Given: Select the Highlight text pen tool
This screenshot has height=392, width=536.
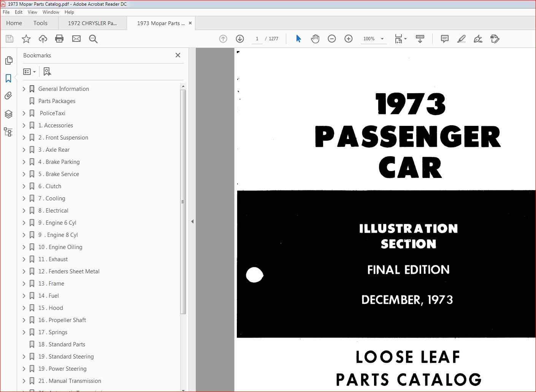Looking at the screenshot, I should pos(461,39).
